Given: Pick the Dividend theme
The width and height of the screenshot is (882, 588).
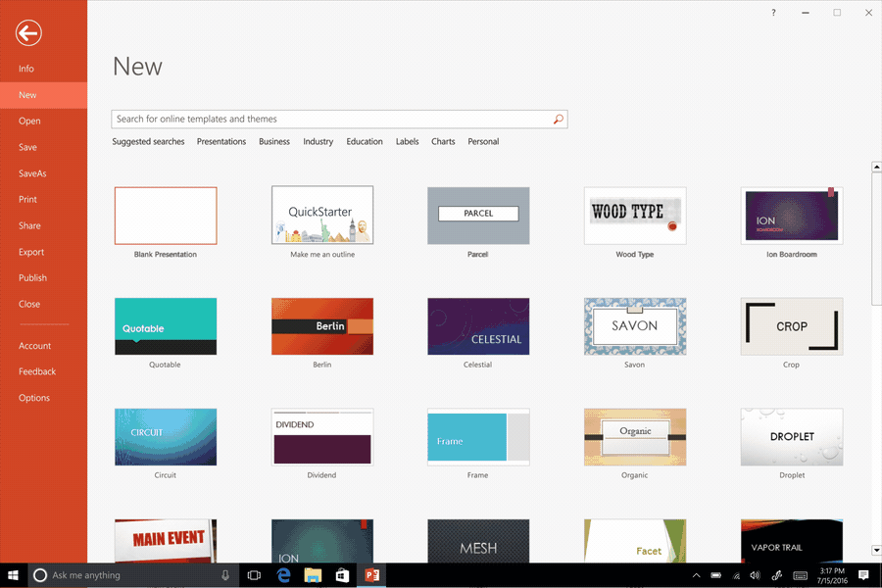Looking at the screenshot, I should (x=322, y=437).
